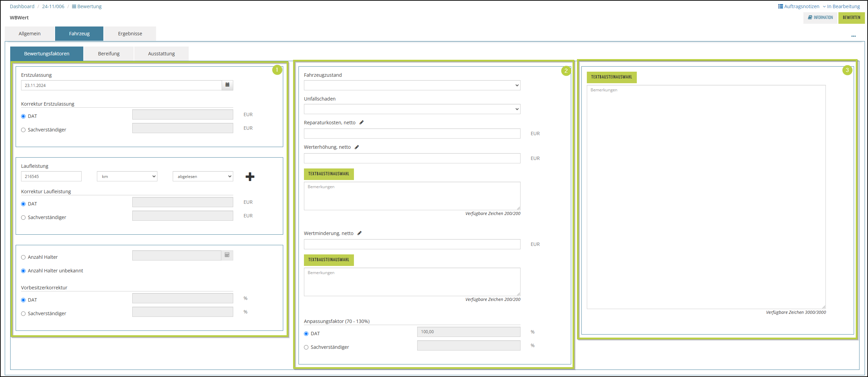Click pencil icon next to Wertminderung, netto
868x377 pixels.
tap(359, 233)
